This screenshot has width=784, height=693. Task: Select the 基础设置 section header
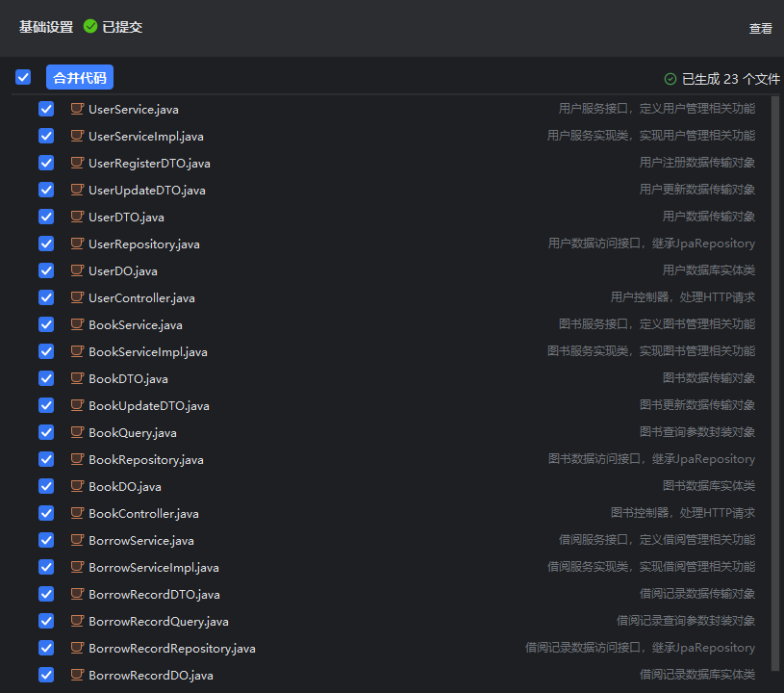click(46, 27)
